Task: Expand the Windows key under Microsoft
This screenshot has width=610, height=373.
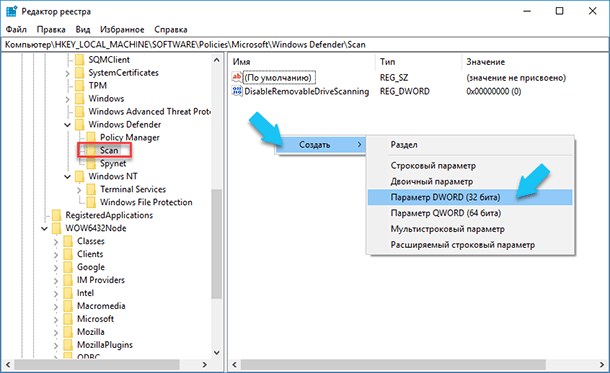Action: [67, 99]
